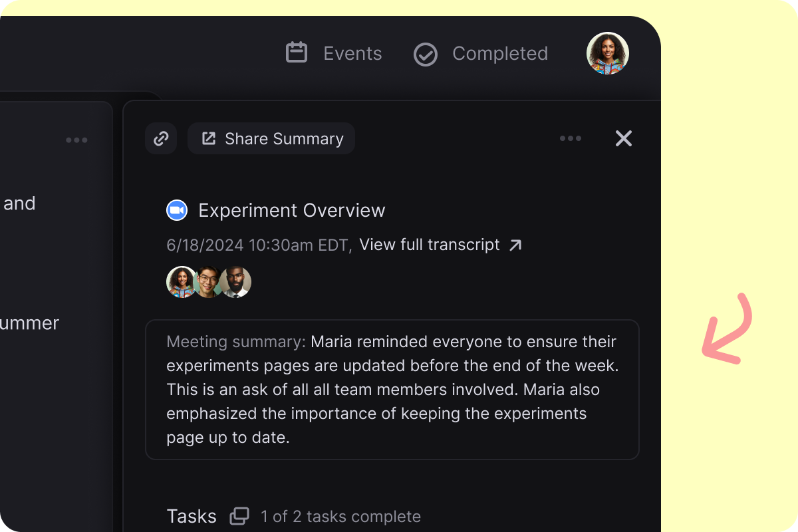This screenshot has height=532, width=798.
Task: Click the Zoom meeting icon
Action: [176, 210]
